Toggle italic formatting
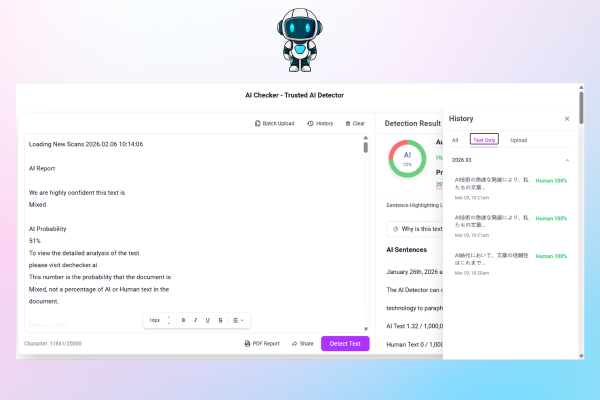 (195, 320)
